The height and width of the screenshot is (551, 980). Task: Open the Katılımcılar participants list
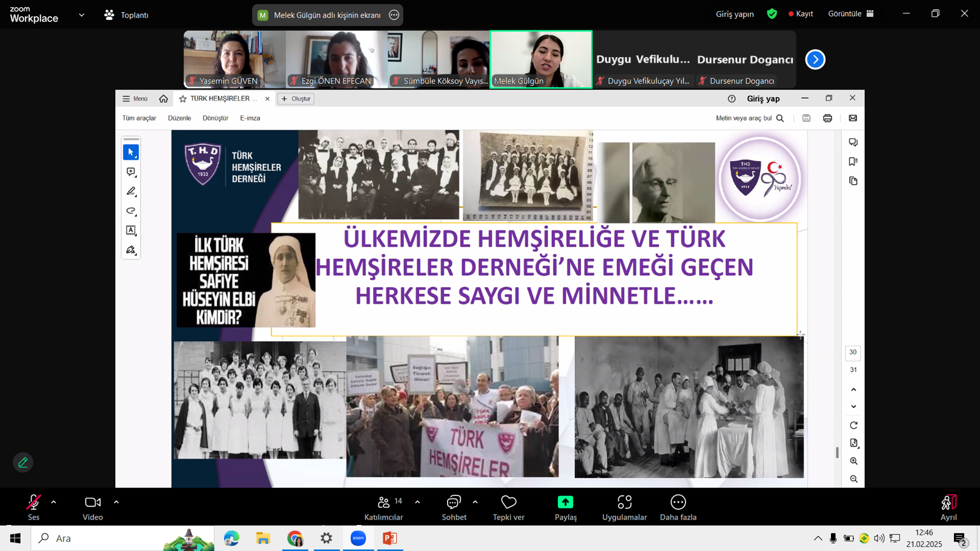(x=383, y=507)
